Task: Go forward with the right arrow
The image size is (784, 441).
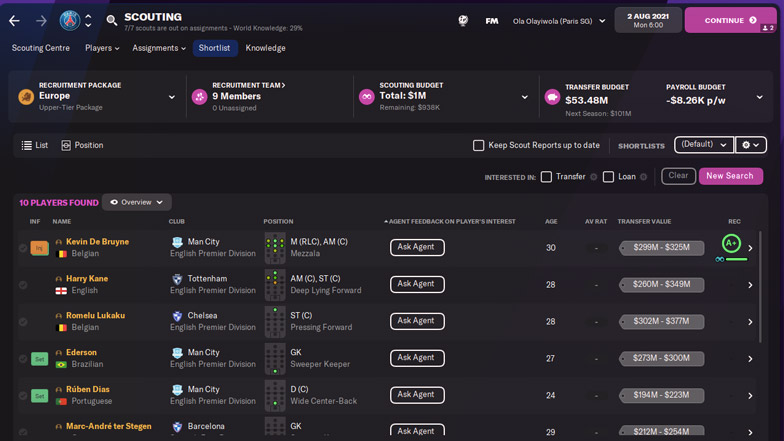Action: (x=42, y=20)
